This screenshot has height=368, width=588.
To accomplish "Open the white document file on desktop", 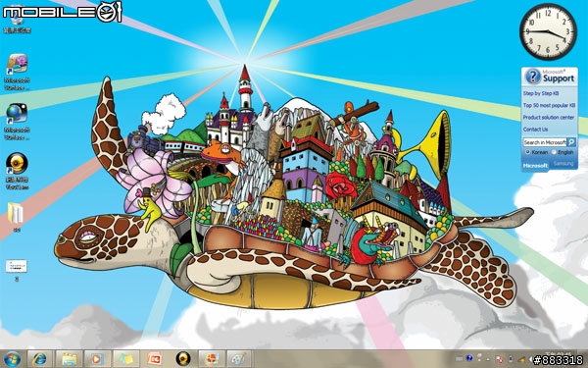I will tap(16, 269).
